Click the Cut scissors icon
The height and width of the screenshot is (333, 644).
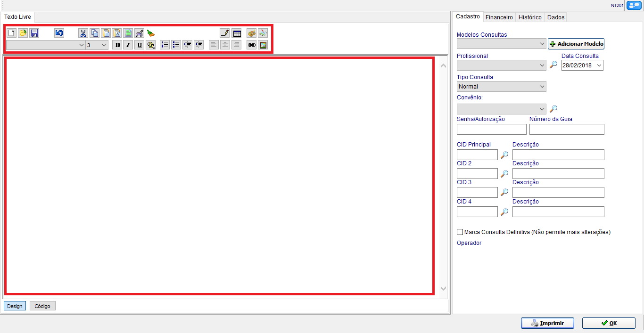(x=83, y=33)
